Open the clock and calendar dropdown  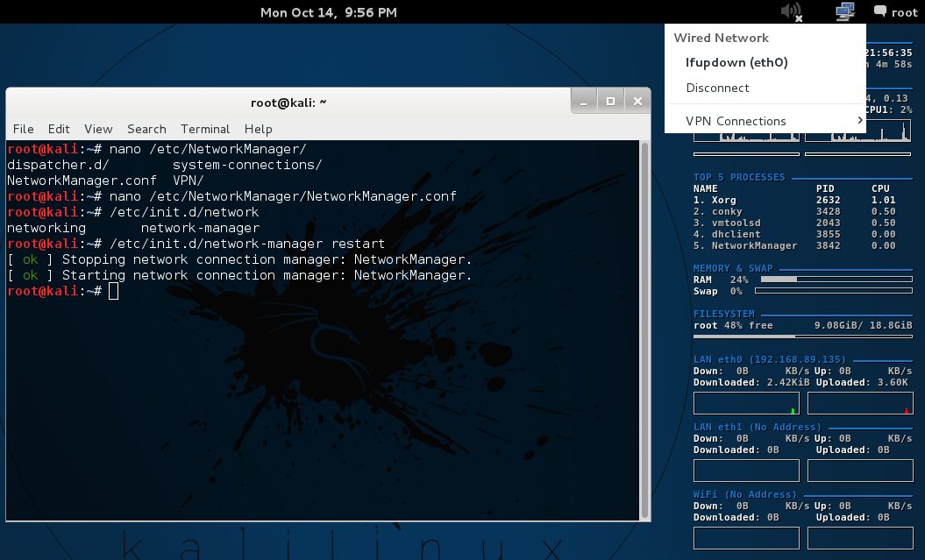[x=329, y=12]
